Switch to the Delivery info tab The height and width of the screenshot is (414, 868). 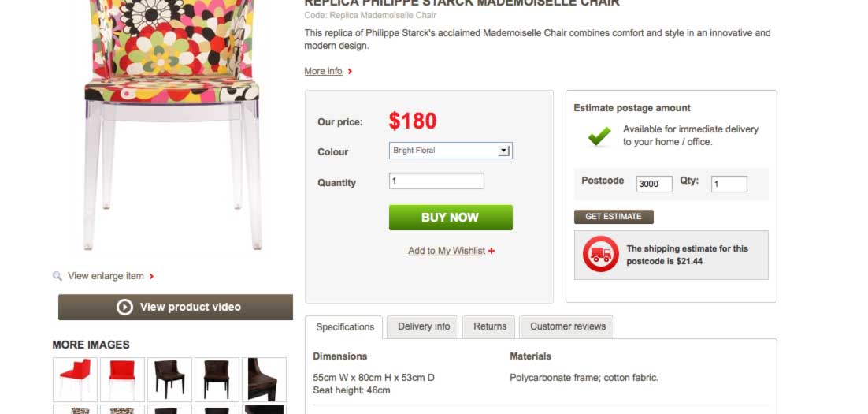coord(424,326)
